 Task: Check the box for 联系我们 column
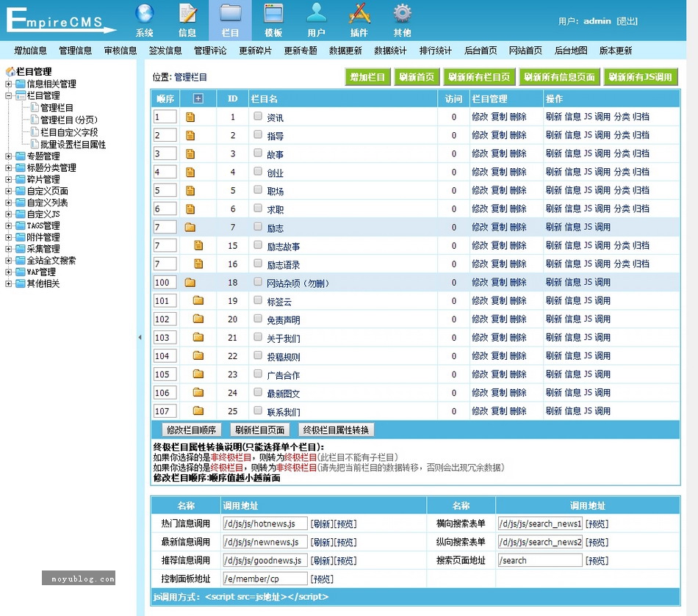[x=258, y=410]
